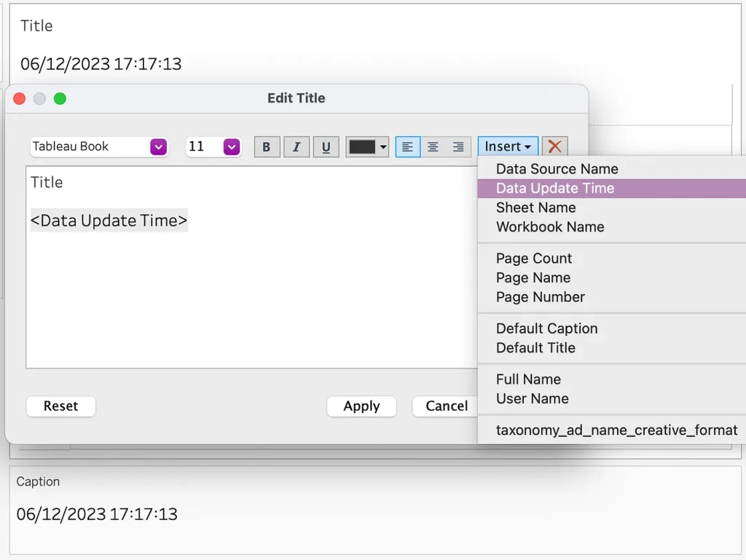Open the Tableau Book font dropdown
Viewport: 746px width, 560px height.
[x=99, y=147]
